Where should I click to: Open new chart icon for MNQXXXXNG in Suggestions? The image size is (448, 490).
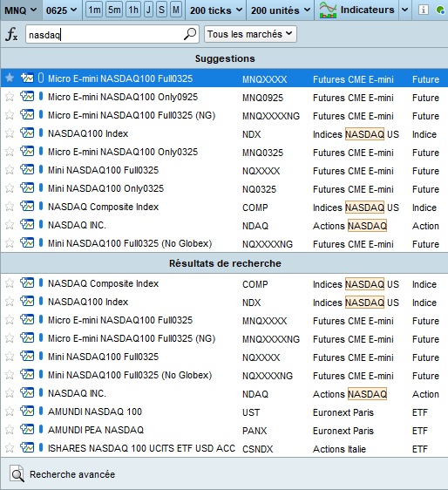point(27,114)
